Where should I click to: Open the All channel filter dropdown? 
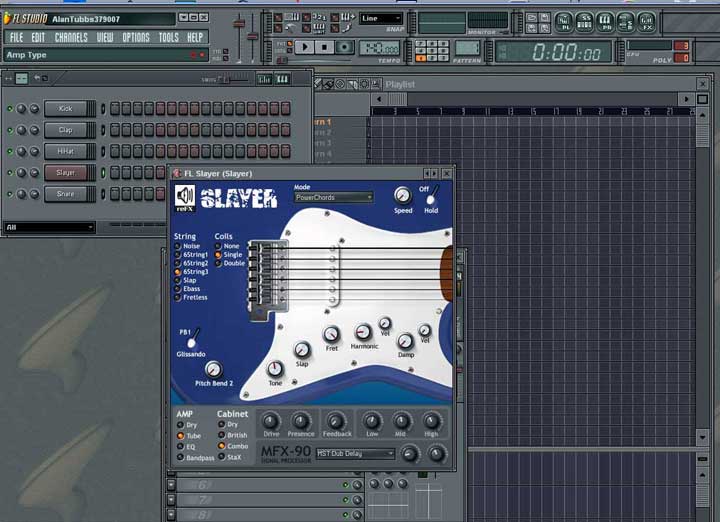(49, 227)
